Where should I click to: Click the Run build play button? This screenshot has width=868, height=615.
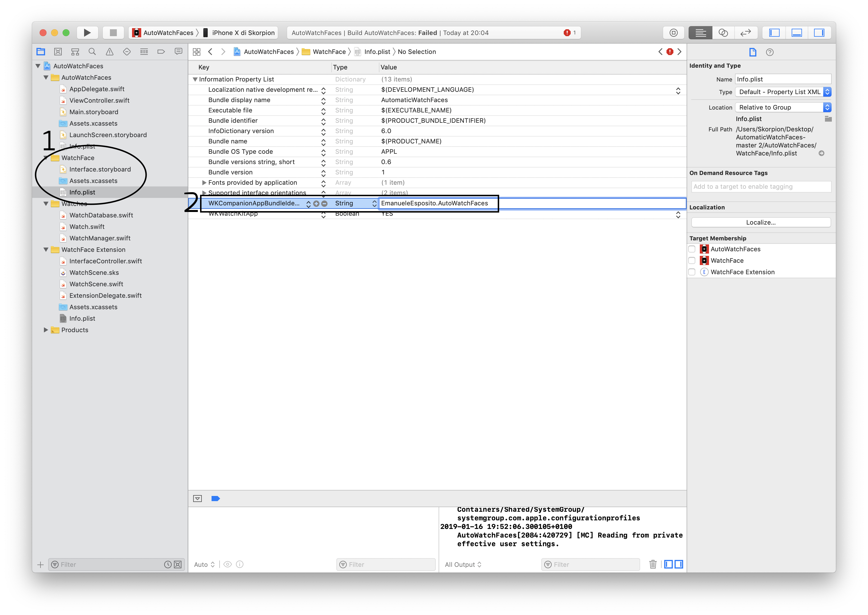(x=87, y=33)
